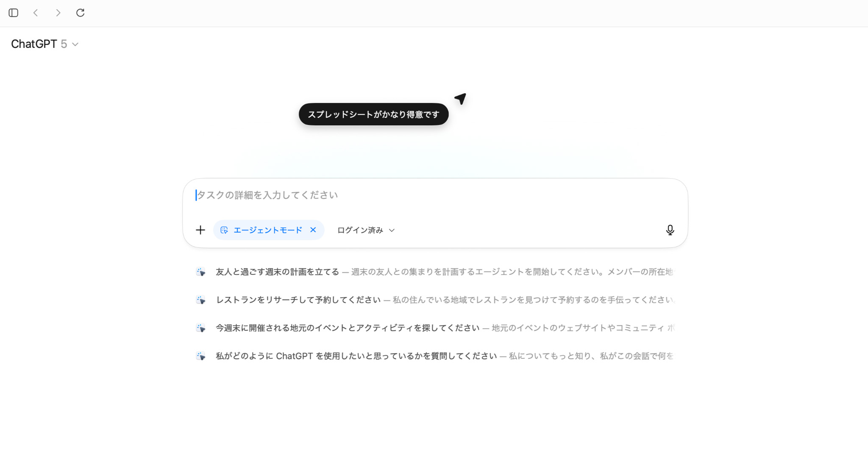Reload the page with refresh icon

click(x=80, y=13)
